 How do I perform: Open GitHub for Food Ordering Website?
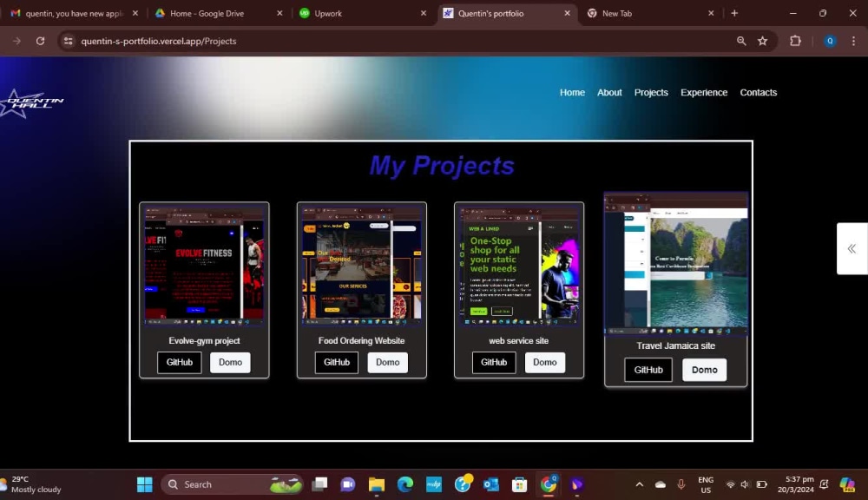point(337,362)
